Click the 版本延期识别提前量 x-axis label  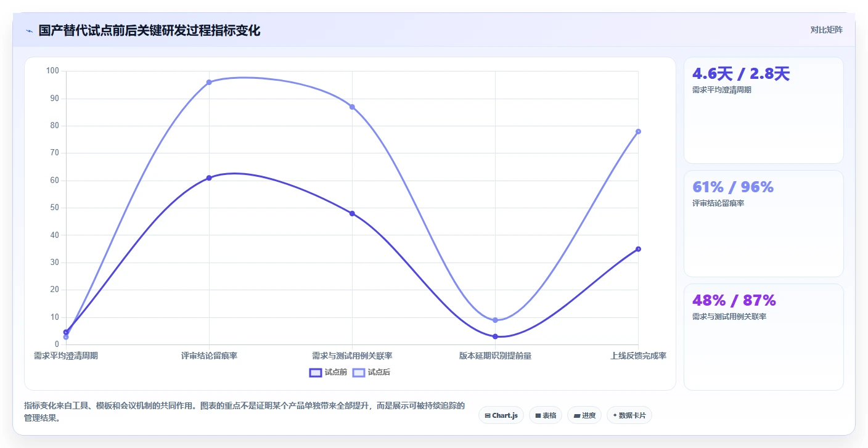tap(495, 356)
